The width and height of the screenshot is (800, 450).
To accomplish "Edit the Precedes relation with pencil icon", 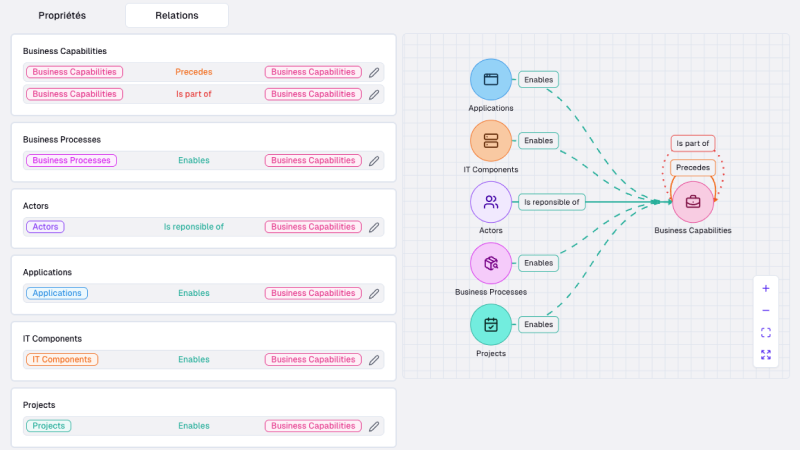I will click(x=374, y=72).
